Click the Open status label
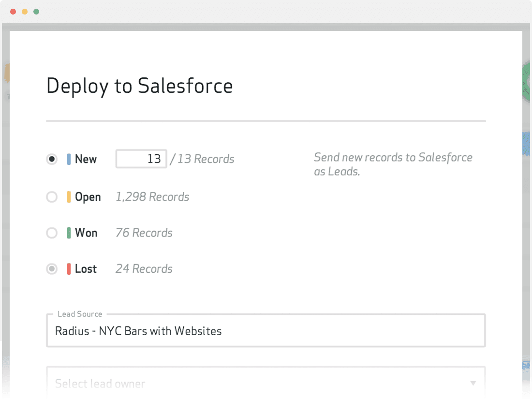 88,197
